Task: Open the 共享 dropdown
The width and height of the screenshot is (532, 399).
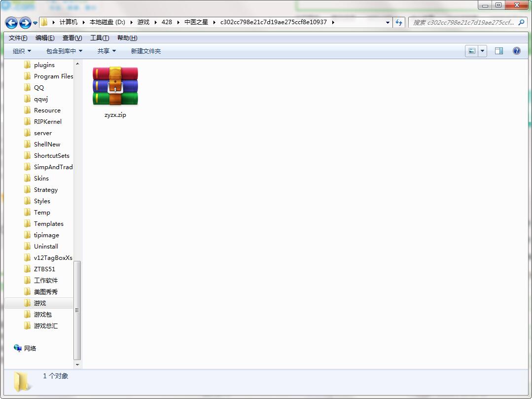Action: point(106,51)
